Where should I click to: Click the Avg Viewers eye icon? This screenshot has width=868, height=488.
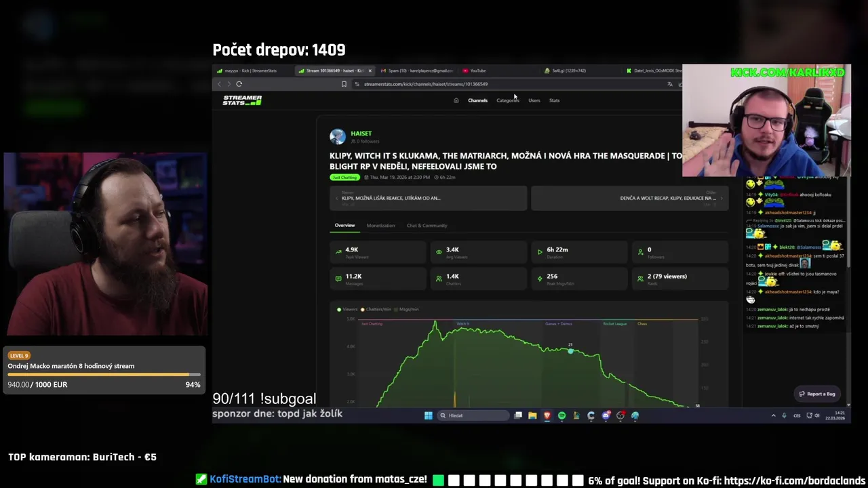pyautogui.click(x=439, y=251)
